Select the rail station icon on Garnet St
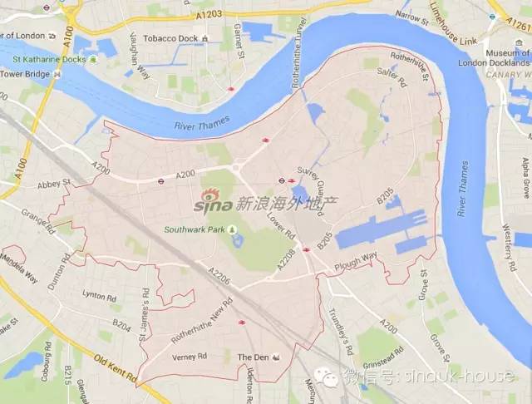The image size is (532, 404). [231, 89]
